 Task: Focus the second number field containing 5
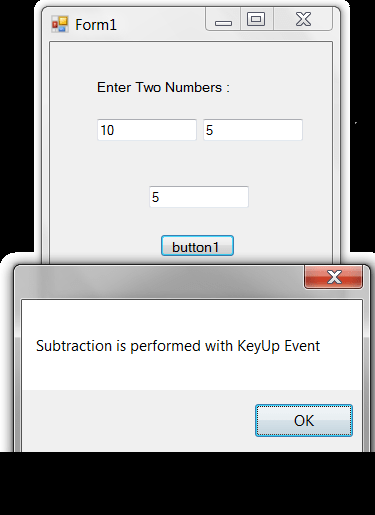(253, 130)
